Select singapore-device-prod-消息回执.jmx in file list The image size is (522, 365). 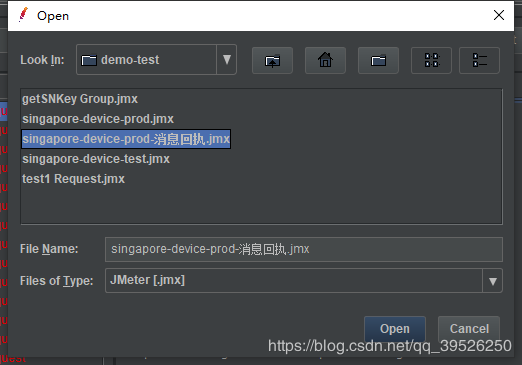click(x=126, y=139)
